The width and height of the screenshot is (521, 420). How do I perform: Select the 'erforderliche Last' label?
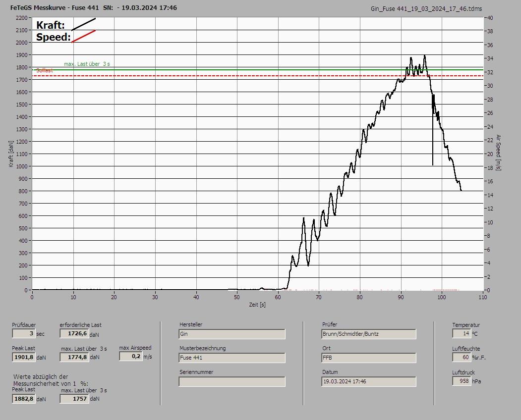click(81, 325)
